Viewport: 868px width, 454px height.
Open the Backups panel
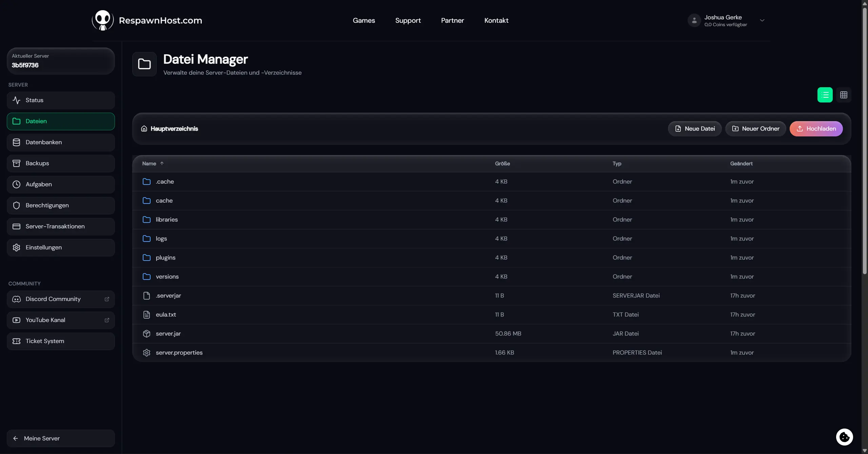pos(60,163)
